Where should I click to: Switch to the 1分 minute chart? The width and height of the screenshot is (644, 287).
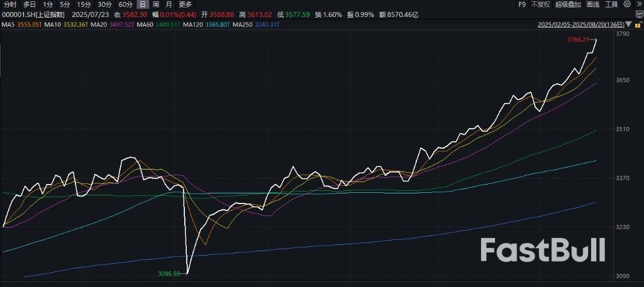[x=48, y=4]
